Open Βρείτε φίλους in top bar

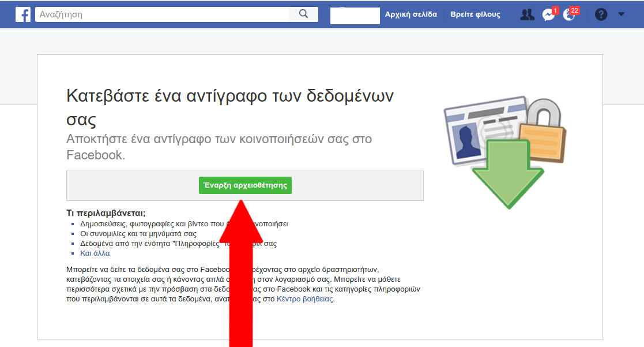(475, 14)
